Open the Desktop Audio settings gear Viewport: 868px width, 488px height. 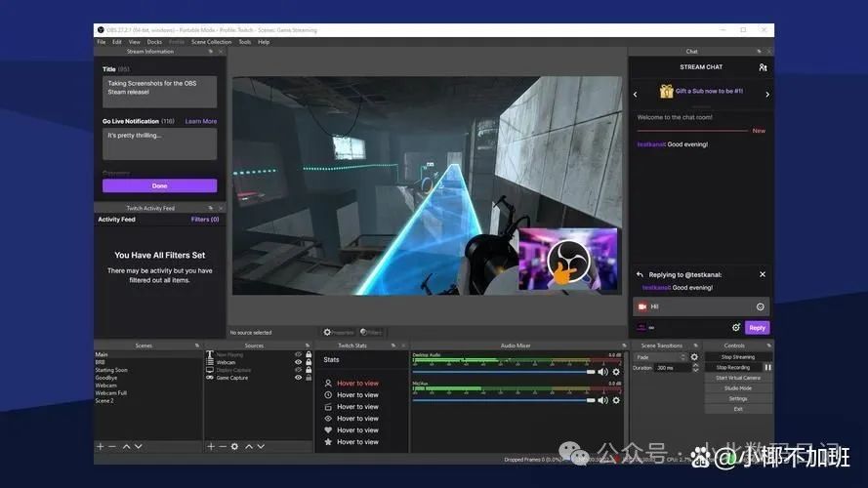616,372
